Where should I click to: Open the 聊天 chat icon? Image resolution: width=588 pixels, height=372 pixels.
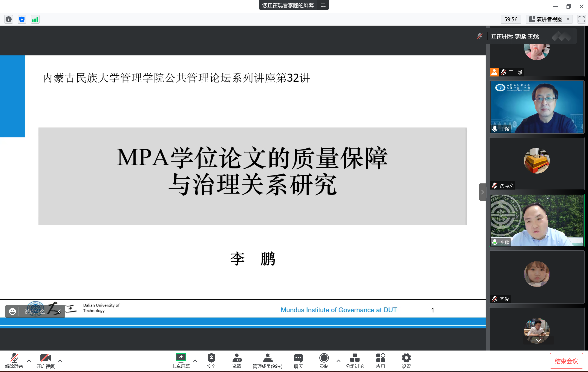[x=298, y=358]
